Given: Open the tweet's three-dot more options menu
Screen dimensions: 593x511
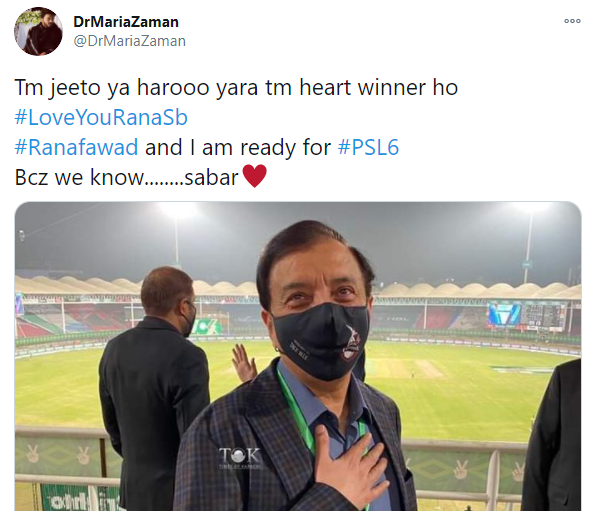Looking at the screenshot, I should click(572, 21).
